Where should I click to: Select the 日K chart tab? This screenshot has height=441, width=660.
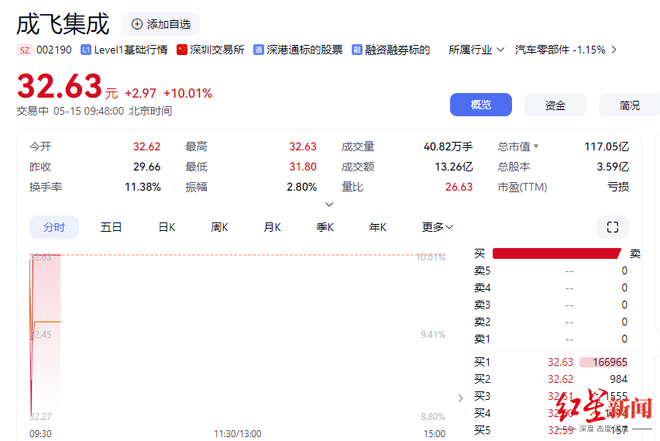(x=166, y=227)
